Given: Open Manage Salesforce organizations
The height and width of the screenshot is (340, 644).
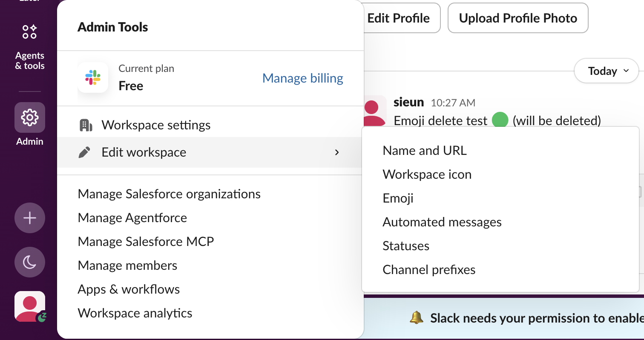Looking at the screenshot, I should point(210,194).
